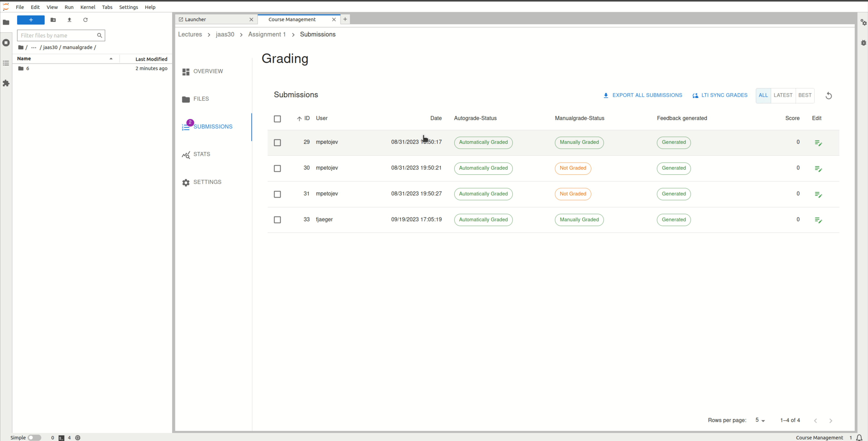Screen dimensions: 868x441
Task: Edit submission 31 with the edit icon
Action: tap(818, 194)
